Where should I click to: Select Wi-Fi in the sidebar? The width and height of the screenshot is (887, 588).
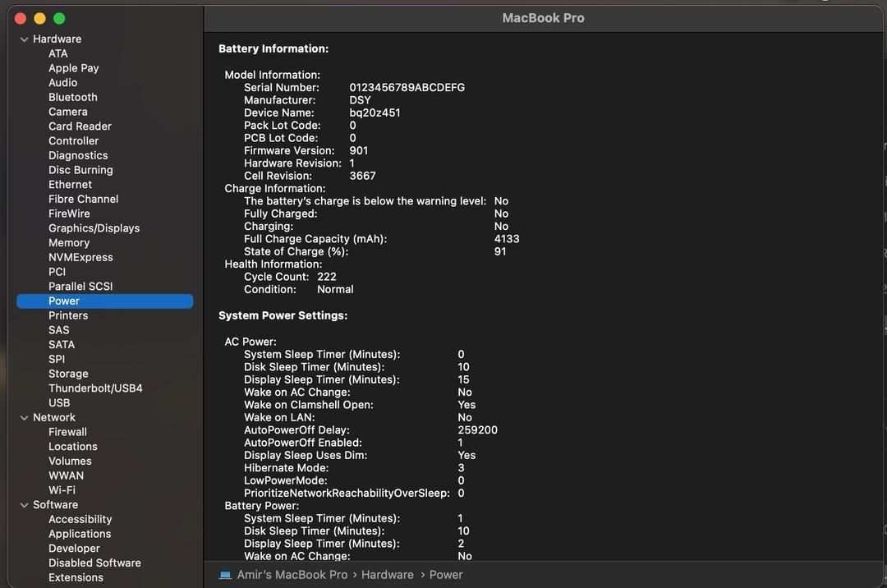[62, 490]
